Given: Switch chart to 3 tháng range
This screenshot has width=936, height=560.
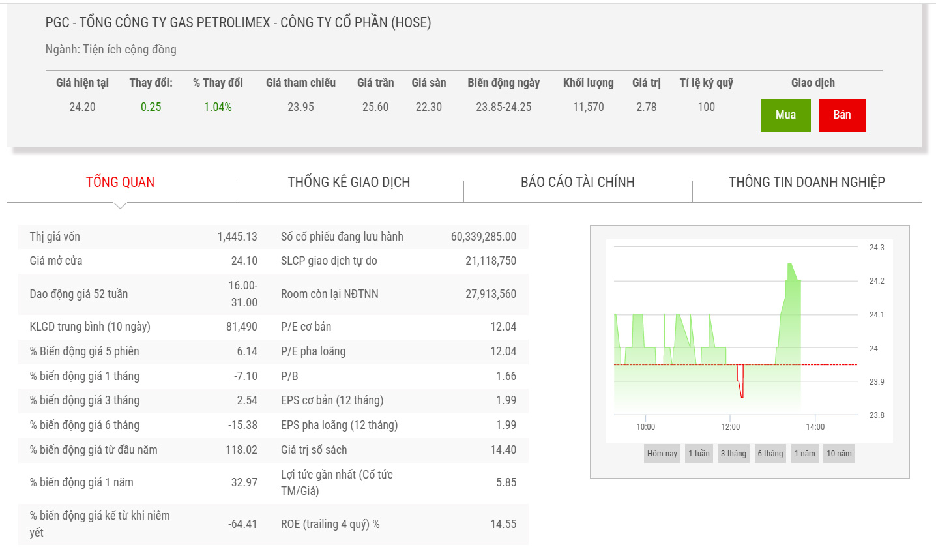Looking at the screenshot, I should point(733,454).
